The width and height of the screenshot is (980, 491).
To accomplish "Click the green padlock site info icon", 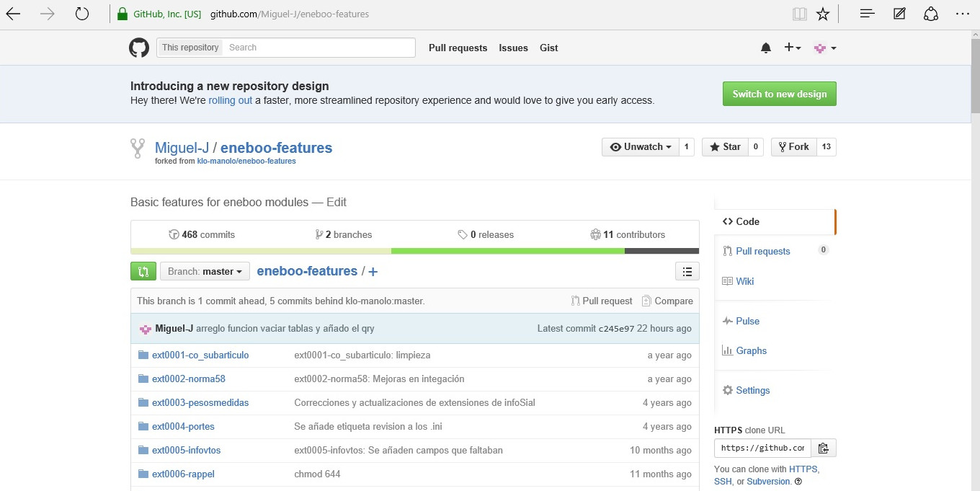I will click(x=123, y=14).
